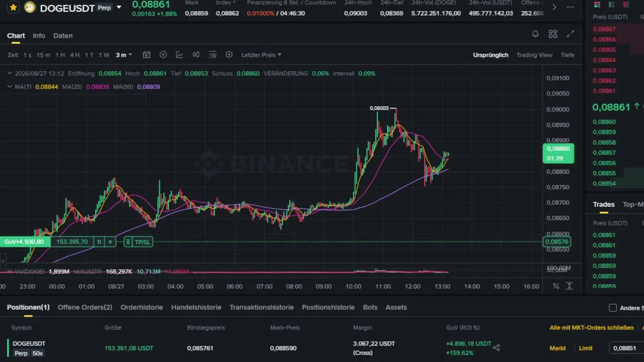Select the Tiefe depth chart mode

568,55
